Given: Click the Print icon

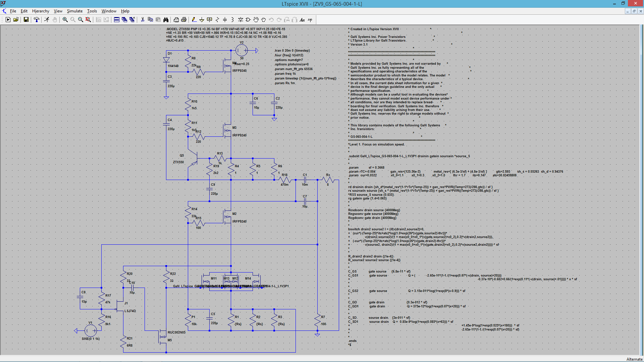Looking at the screenshot, I should [x=184, y=20].
